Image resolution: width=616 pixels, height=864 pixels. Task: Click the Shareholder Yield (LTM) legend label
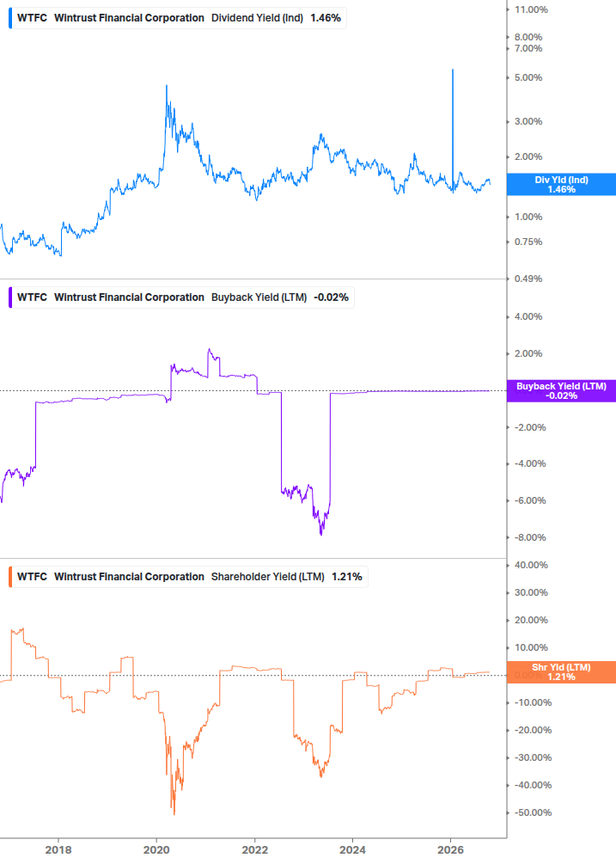coord(267,577)
